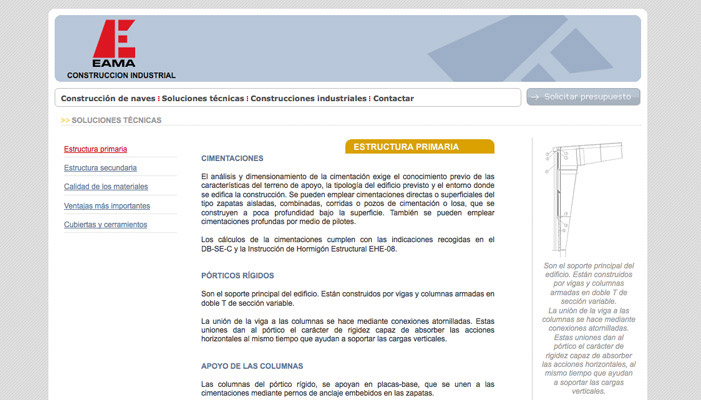Image resolution: width=701 pixels, height=400 pixels.
Task: Click the PÓRTICOS RÍGIDOS heading
Action: point(237,275)
